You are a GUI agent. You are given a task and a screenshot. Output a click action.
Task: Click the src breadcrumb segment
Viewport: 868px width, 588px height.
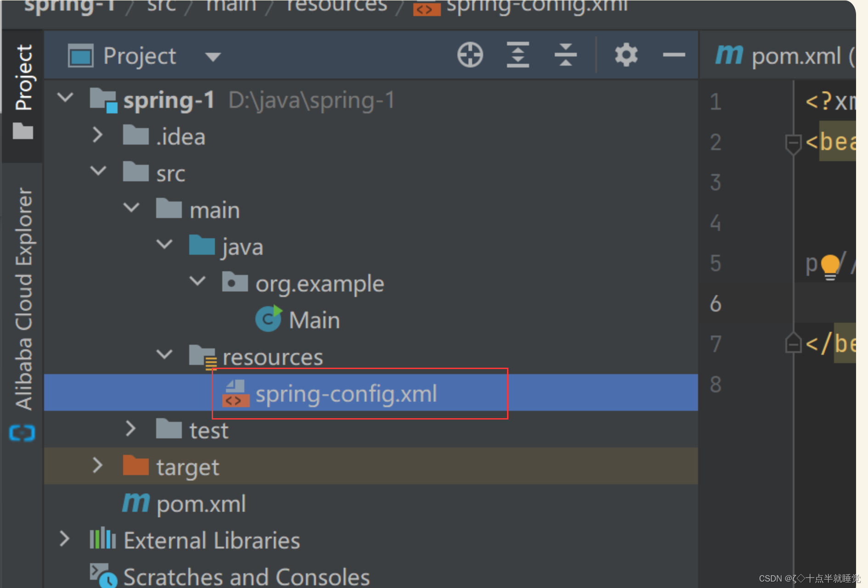tap(162, 6)
